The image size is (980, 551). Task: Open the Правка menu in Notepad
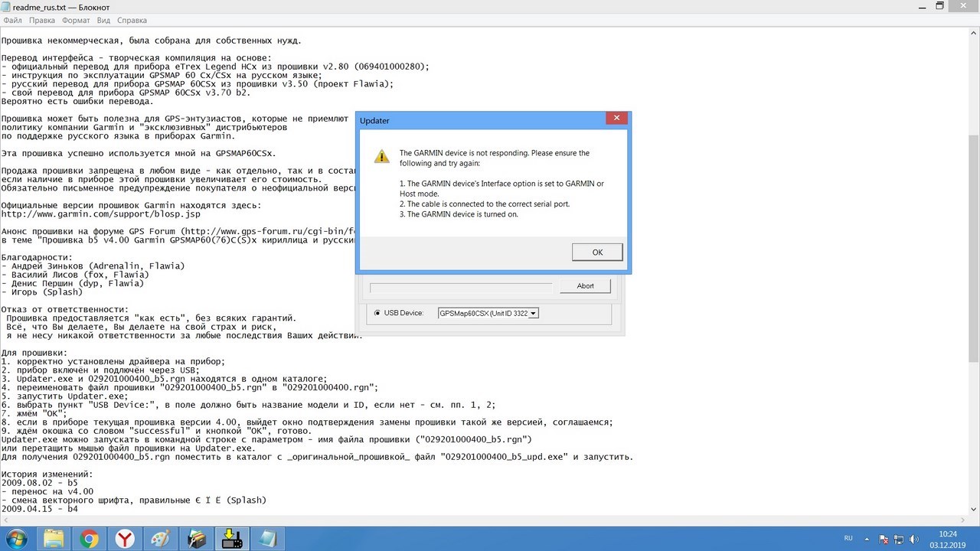[41, 21]
